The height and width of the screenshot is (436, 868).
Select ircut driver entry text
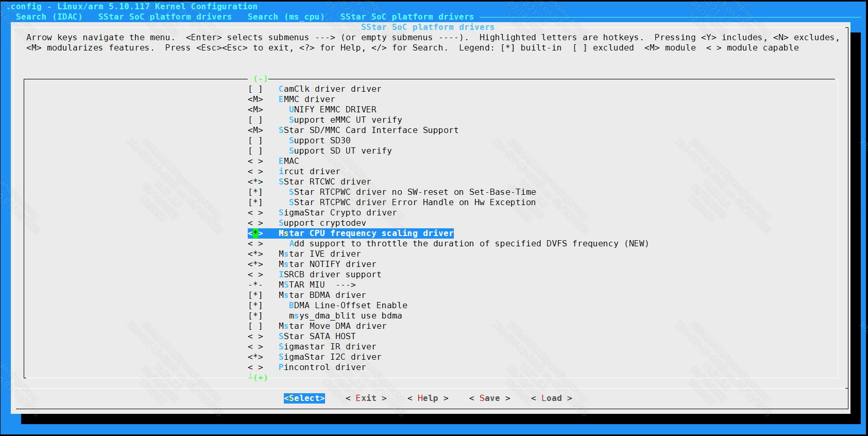tap(310, 171)
